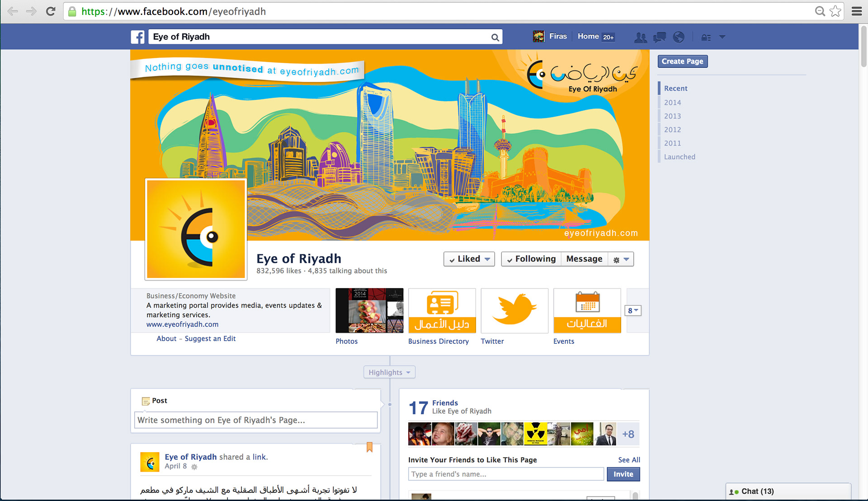Click the bookmark flag on the shared post
This screenshot has width=868, height=501.
369,447
